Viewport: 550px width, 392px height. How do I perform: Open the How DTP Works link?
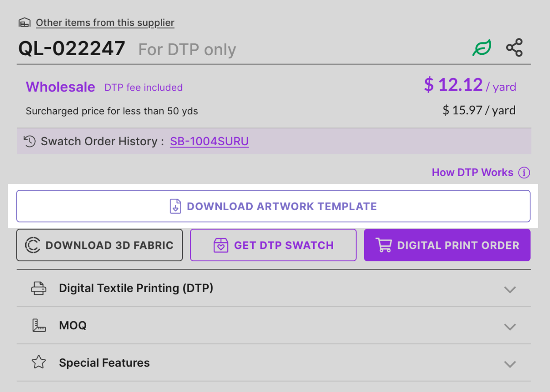(472, 173)
